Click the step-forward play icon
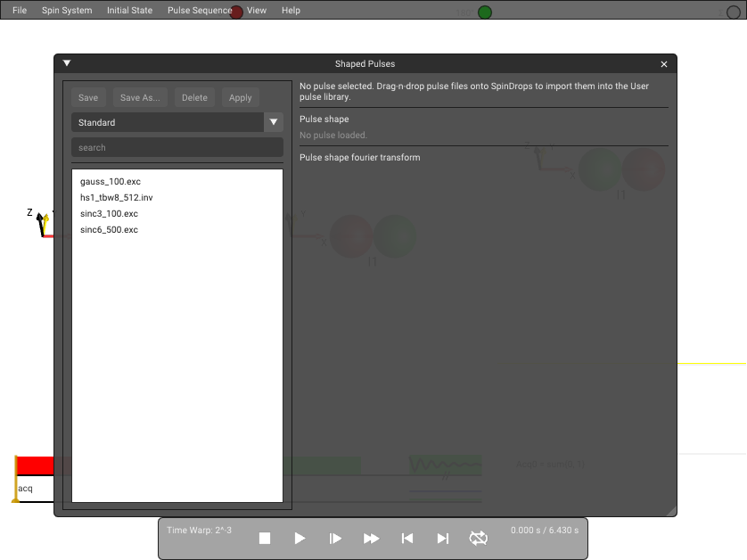Viewport: 747px width, 560px height. pos(335,538)
